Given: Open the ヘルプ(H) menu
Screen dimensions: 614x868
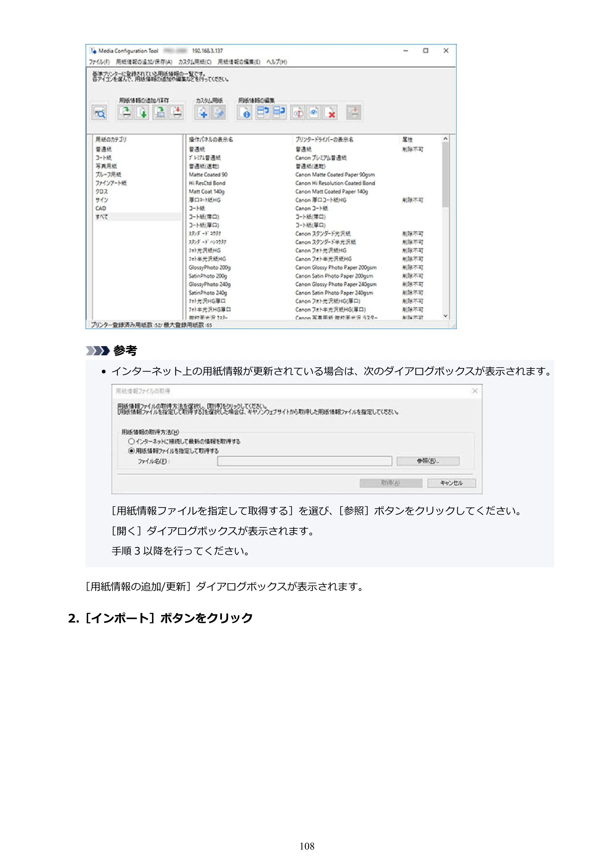Looking at the screenshot, I should [x=277, y=62].
